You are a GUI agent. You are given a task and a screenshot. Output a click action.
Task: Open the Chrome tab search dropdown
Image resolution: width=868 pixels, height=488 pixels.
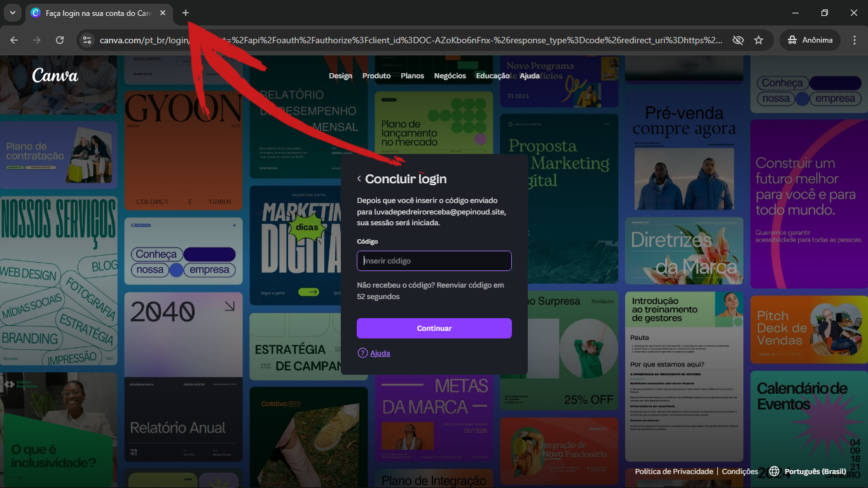point(12,13)
